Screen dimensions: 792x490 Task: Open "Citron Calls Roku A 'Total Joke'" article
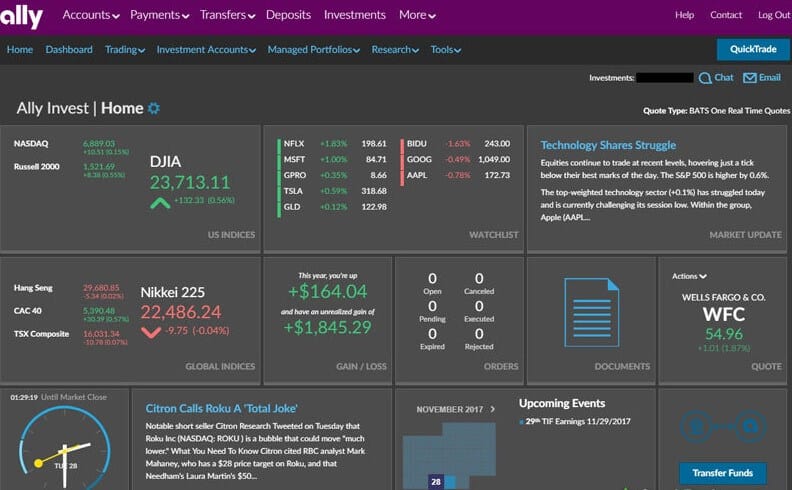point(221,408)
